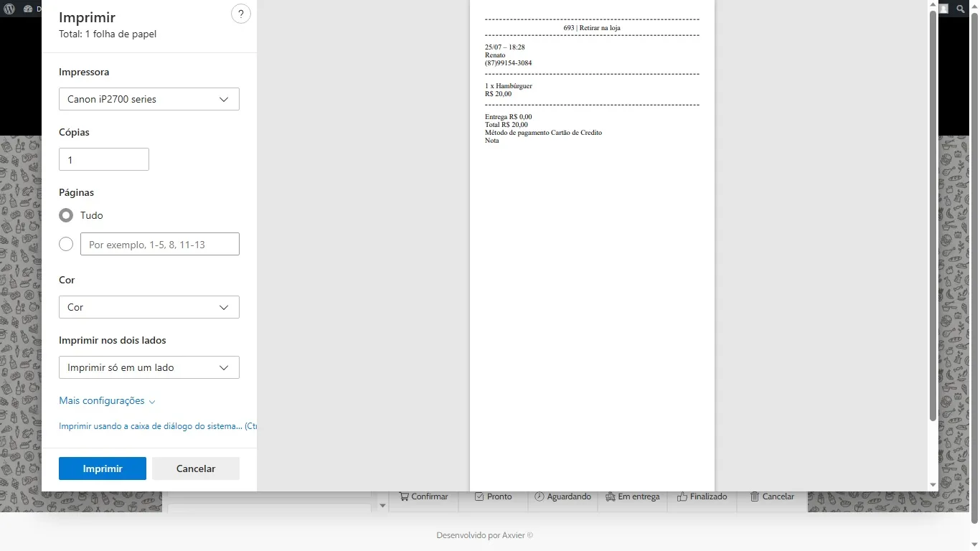Click the dashboard gauge icon

coord(28,9)
